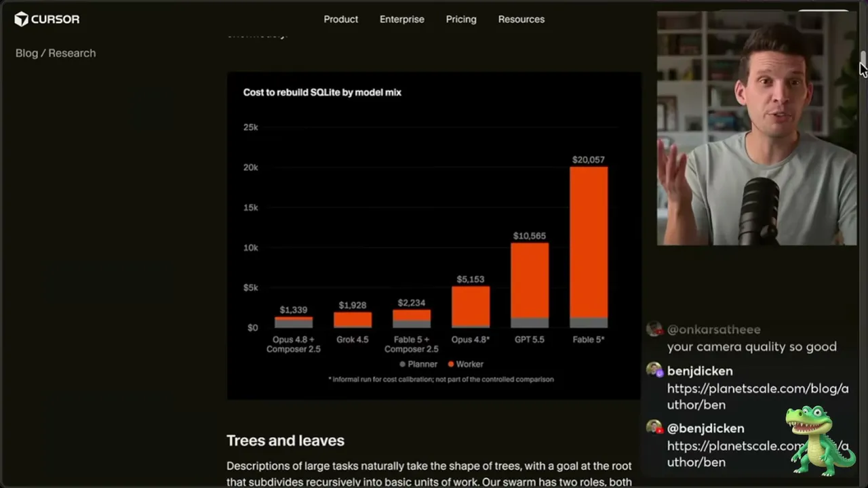Click the $10,565 value label
Image resolution: width=868 pixels, height=488 pixels.
[530, 236]
